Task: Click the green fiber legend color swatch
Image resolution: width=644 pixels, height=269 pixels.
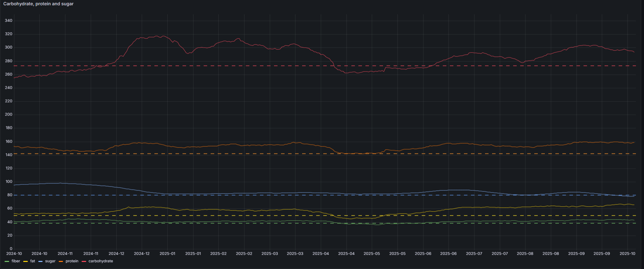Action: (7, 261)
